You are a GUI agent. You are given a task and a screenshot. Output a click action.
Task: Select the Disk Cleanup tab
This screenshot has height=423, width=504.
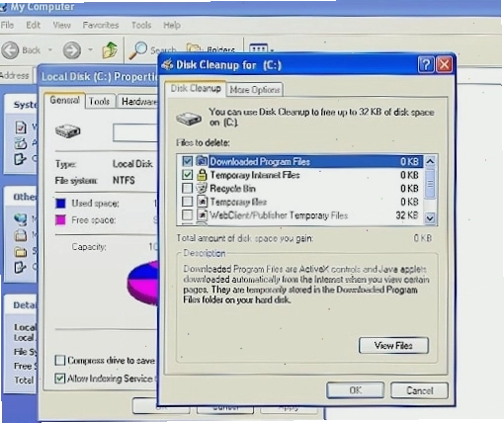tap(196, 88)
